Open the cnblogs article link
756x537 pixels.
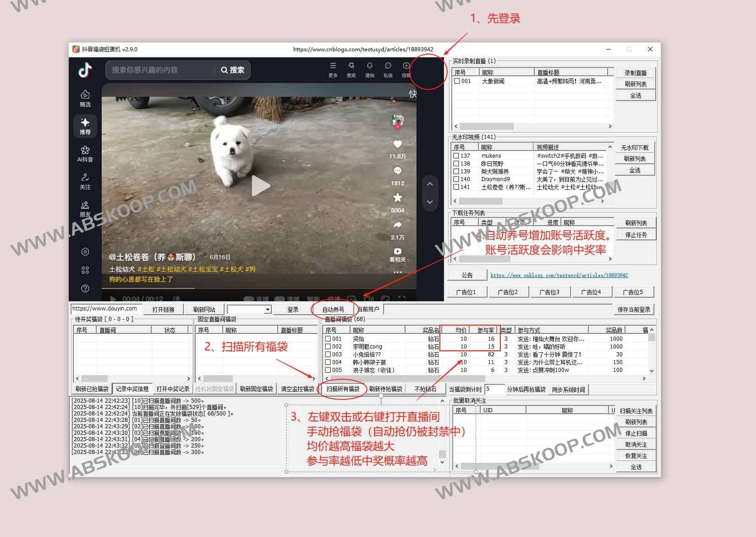pyautogui.click(x=559, y=275)
